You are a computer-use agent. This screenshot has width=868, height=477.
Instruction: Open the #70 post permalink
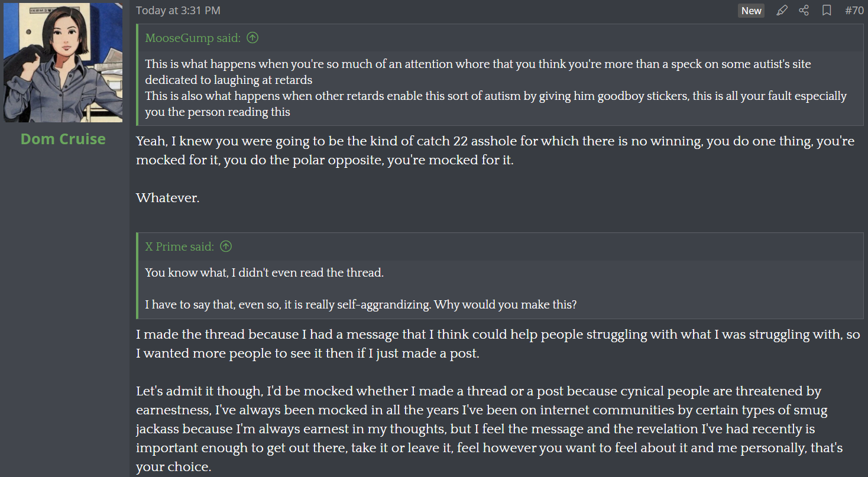(x=854, y=11)
